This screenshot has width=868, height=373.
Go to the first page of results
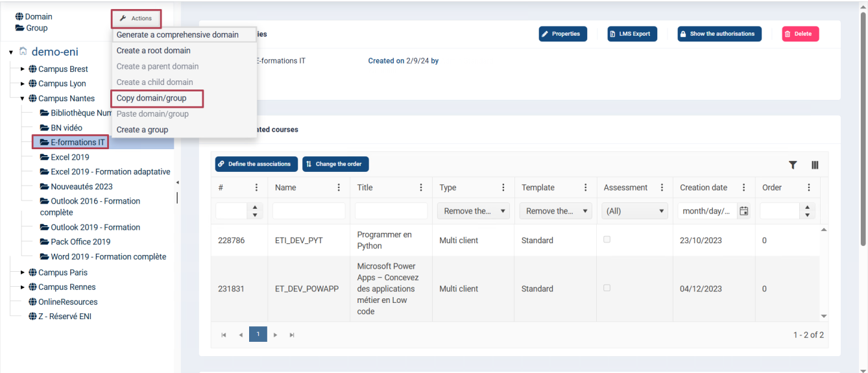coord(224,335)
